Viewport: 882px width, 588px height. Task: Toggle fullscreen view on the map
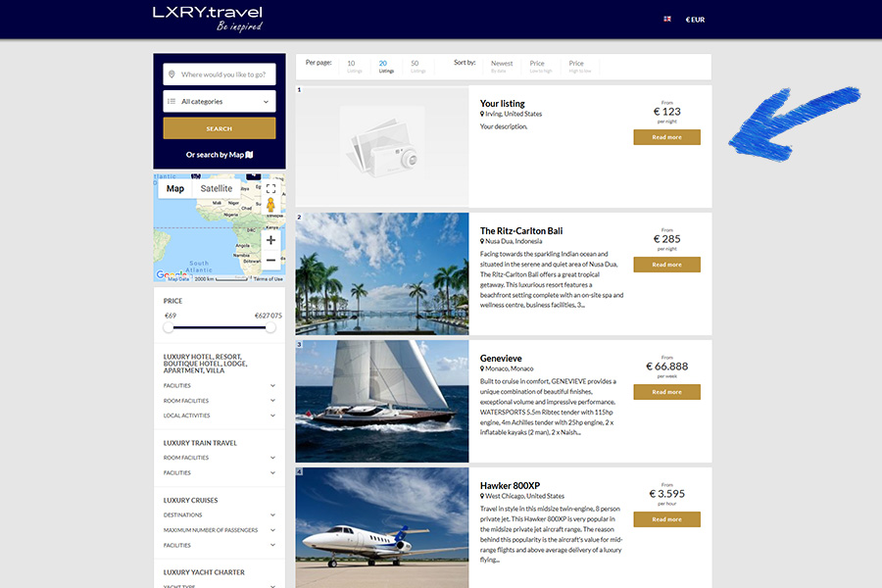pyautogui.click(x=270, y=188)
